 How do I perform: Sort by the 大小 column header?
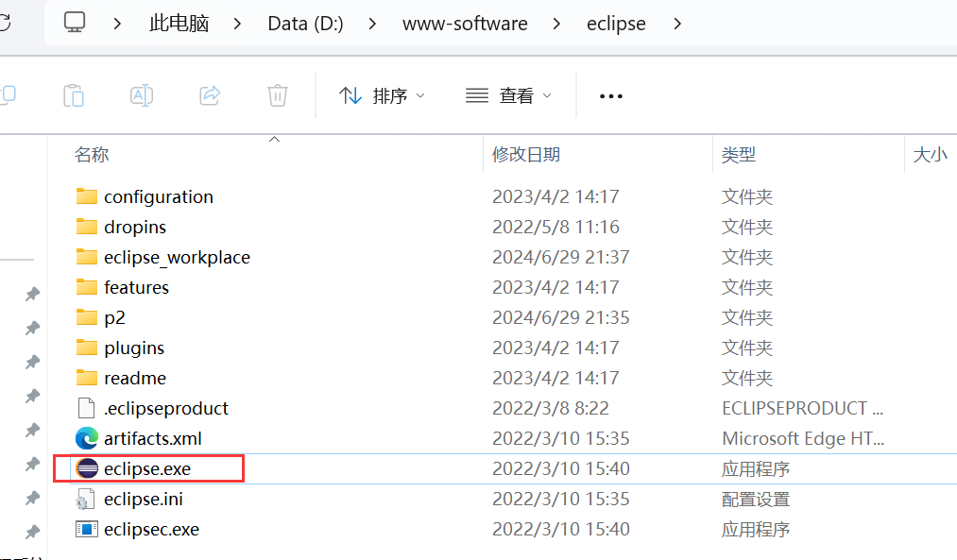931,154
